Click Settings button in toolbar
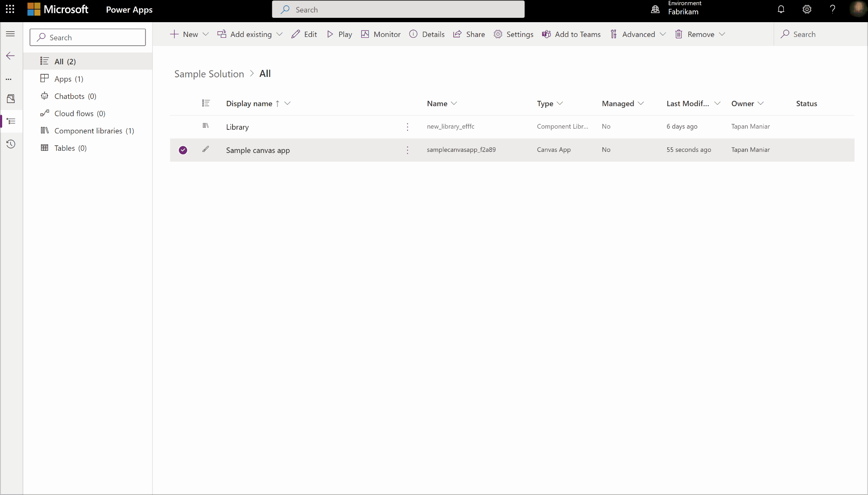Viewport: 868px width, 495px height. [x=514, y=34]
